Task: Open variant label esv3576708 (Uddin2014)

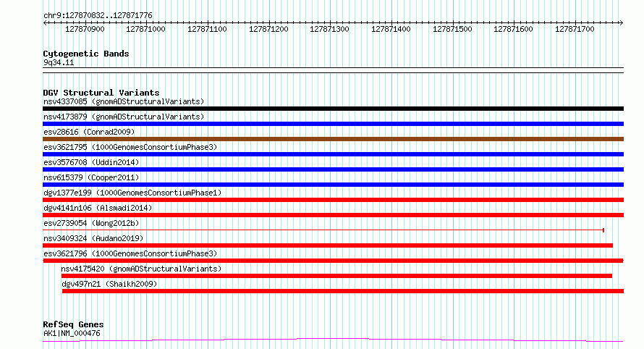Action: [x=91, y=162]
